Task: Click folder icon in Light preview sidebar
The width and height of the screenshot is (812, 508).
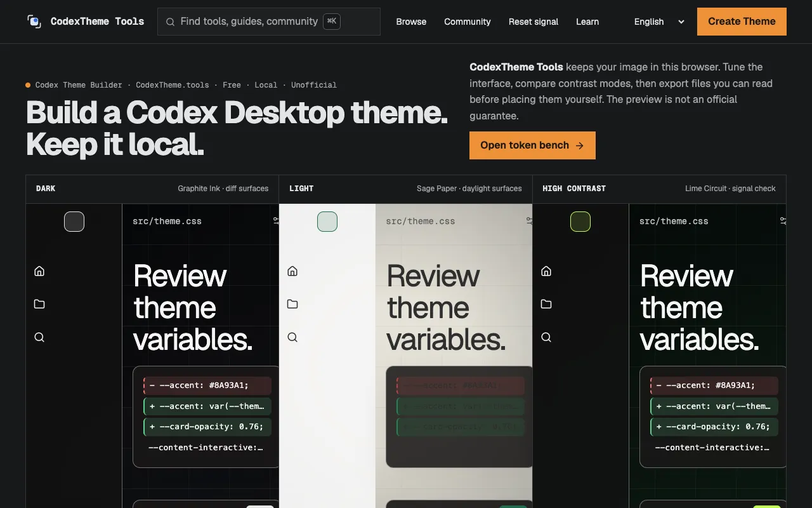Action: point(292,304)
